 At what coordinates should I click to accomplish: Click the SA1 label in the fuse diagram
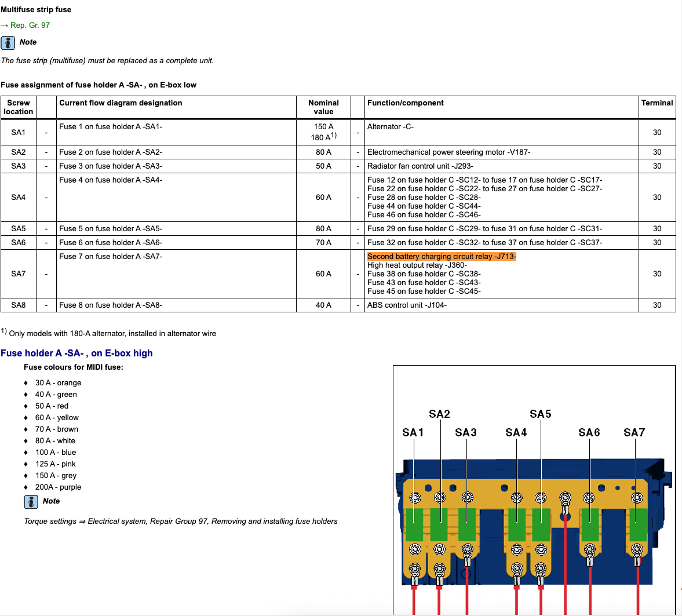pos(413,432)
